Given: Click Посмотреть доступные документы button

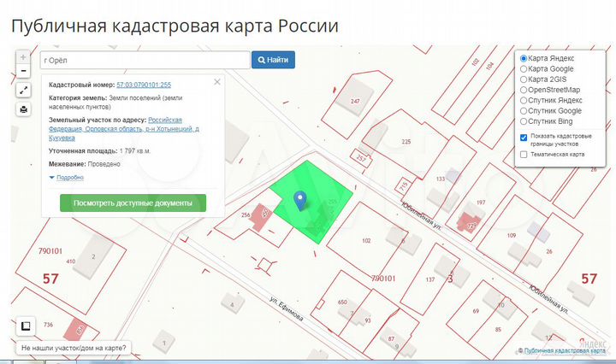Looking at the screenshot, I should pos(133,203).
